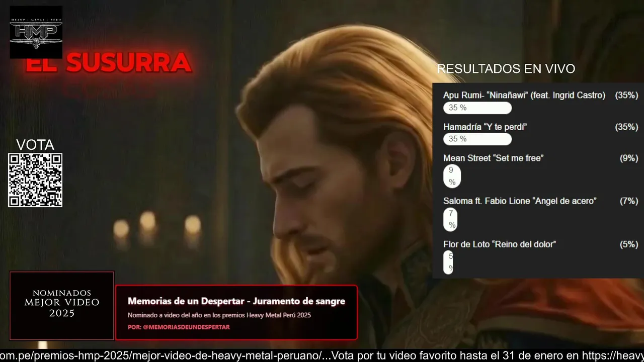Click the (9%) value beside Mean Street
The image size is (644, 362).
click(629, 158)
